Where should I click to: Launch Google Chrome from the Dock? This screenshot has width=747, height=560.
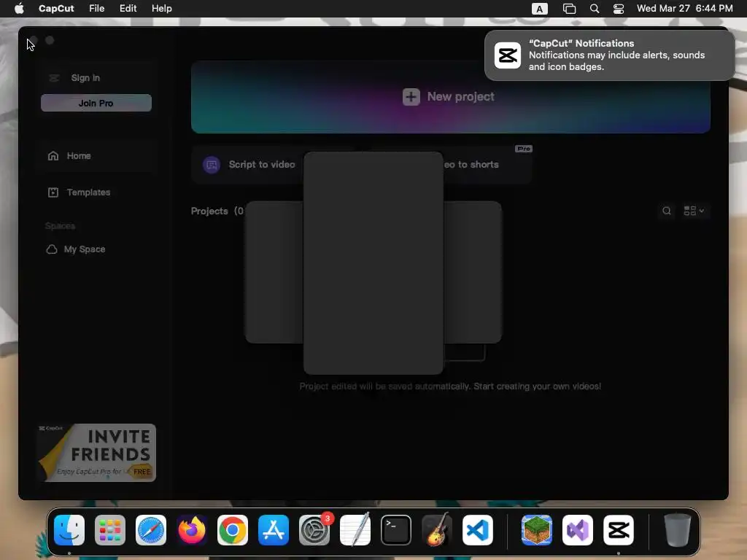(x=233, y=530)
